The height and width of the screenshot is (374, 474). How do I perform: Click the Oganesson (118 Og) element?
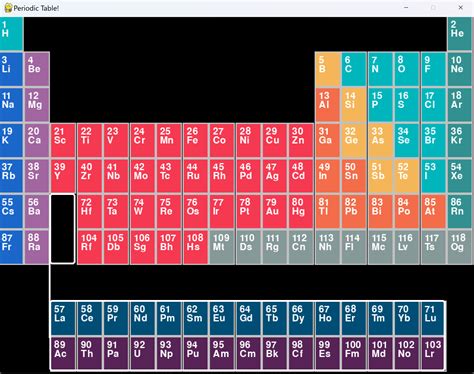460,247
